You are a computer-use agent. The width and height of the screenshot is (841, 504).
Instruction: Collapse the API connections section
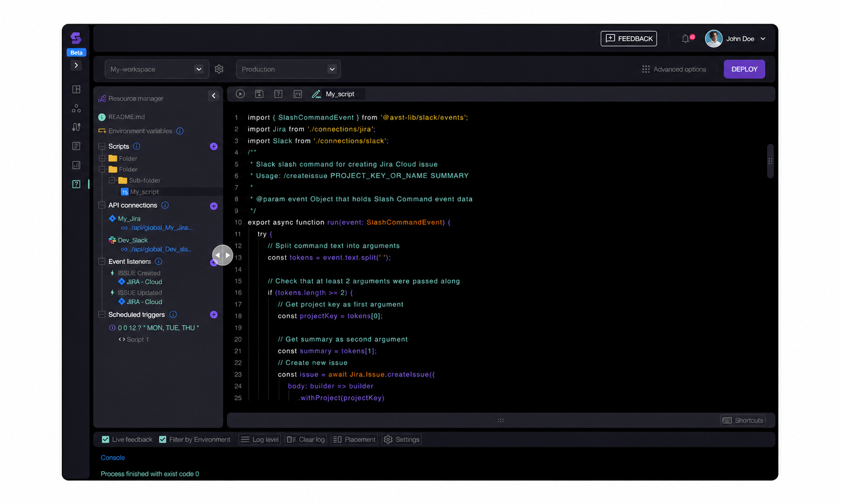coord(102,206)
